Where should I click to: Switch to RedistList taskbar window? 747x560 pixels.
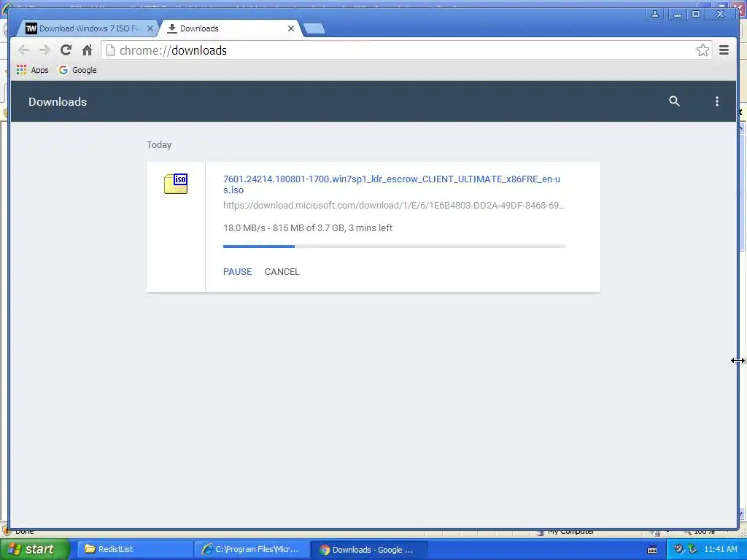(x=135, y=550)
